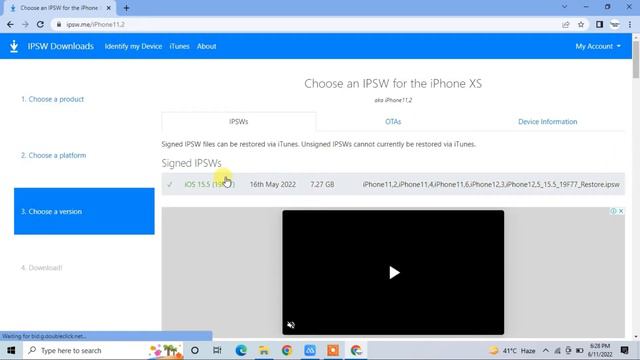Open a new tab with the plus icon
Screen dimensions: 640x360
click(126, 8)
